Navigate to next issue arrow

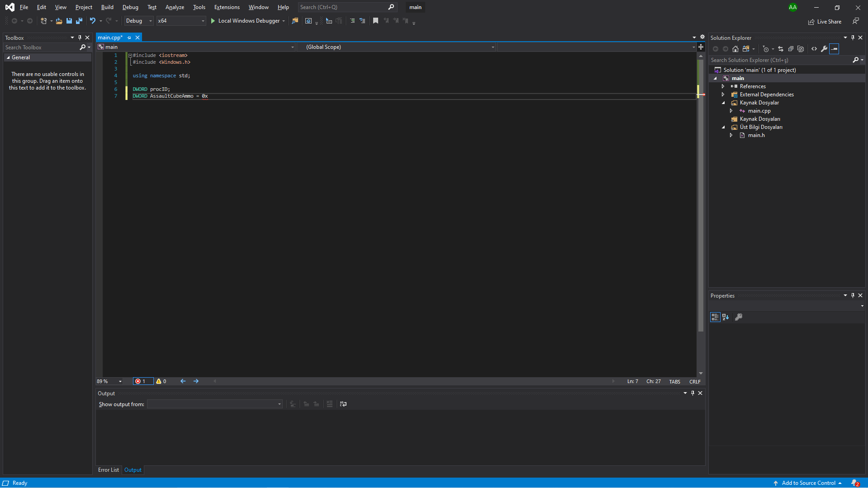point(196,381)
